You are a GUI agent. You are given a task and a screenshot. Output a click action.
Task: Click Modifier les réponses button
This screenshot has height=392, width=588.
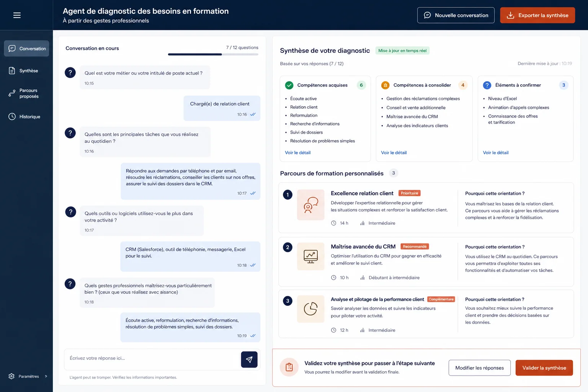click(x=480, y=368)
